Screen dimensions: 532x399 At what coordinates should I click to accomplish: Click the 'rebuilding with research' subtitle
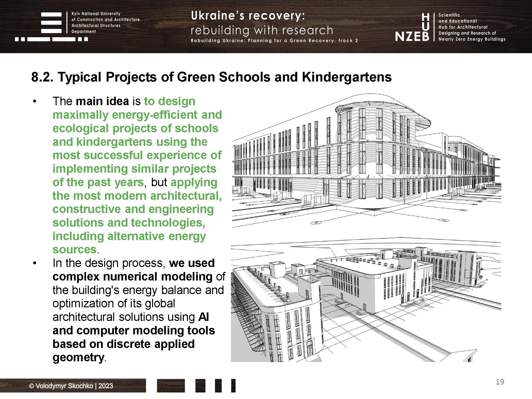[x=262, y=30]
